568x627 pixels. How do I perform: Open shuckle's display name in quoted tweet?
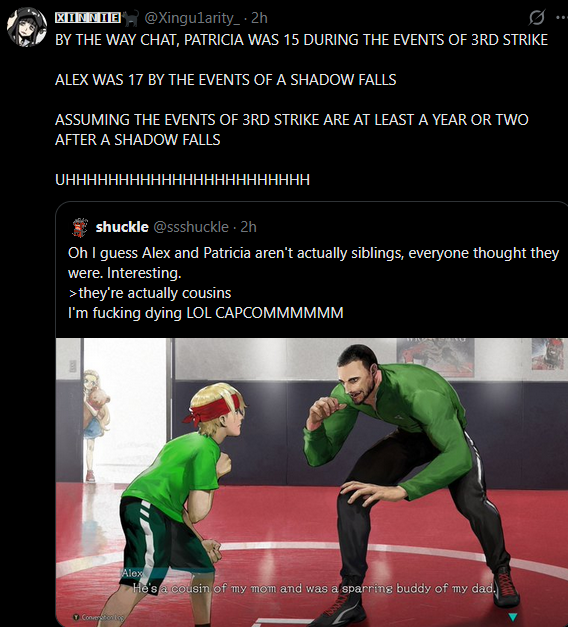(x=122, y=227)
